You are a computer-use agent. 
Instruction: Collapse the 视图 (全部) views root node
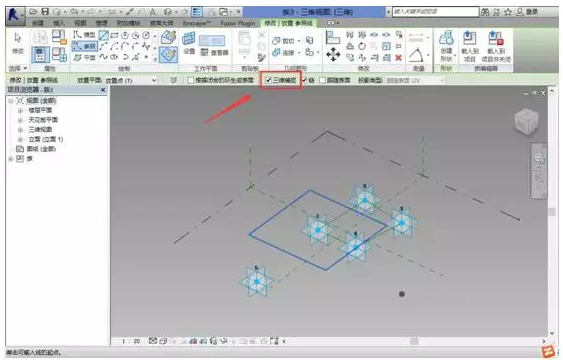[x=11, y=101]
